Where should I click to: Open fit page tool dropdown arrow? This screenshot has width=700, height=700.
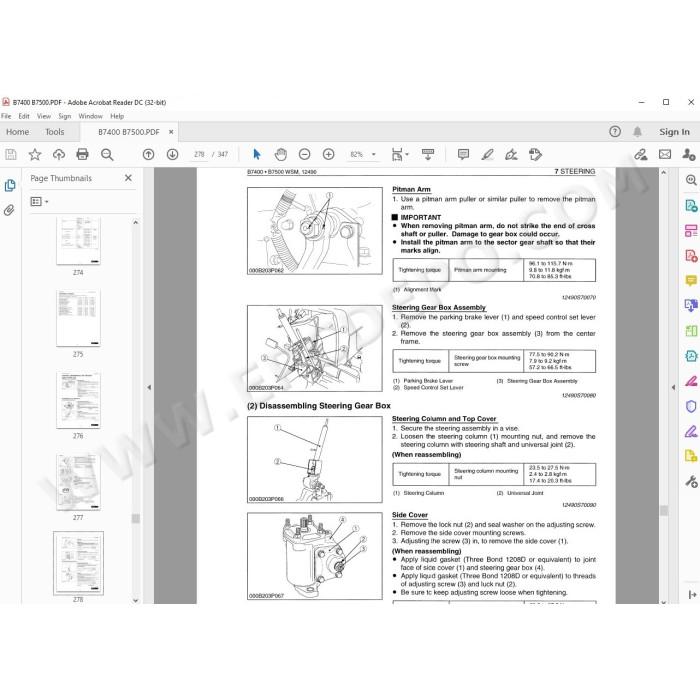(x=407, y=154)
